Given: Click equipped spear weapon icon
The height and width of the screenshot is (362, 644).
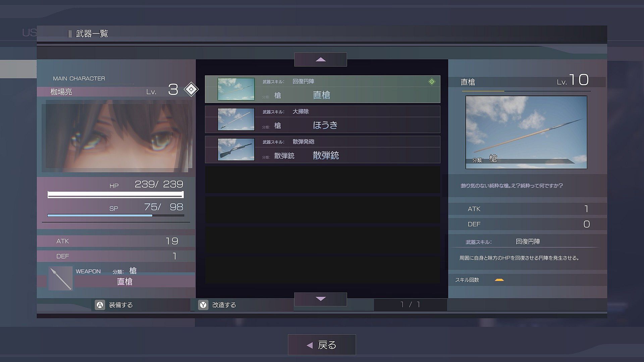Looking at the screenshot, I should [x=61, y=278].
